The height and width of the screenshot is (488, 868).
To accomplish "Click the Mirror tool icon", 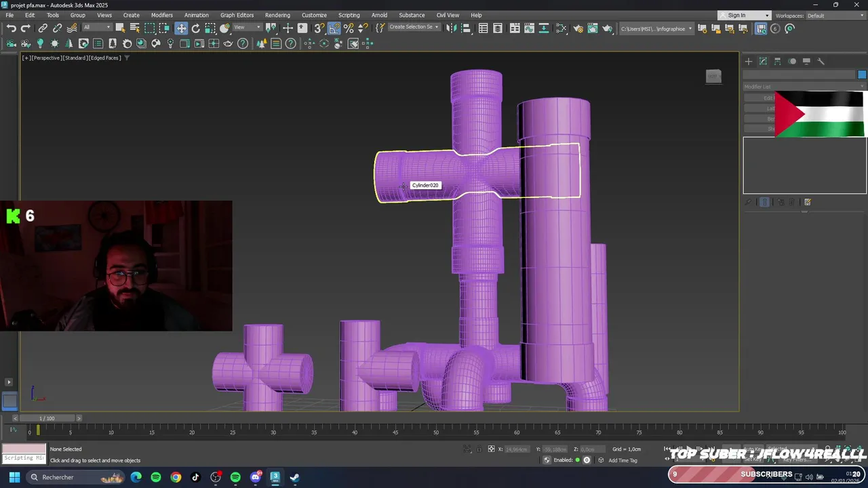I will pos(450,28).
